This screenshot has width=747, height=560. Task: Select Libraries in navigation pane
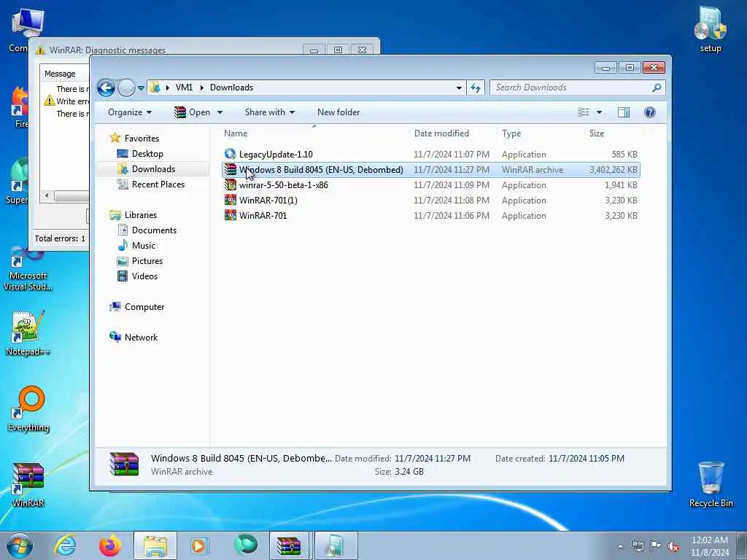tap(141, 215)
